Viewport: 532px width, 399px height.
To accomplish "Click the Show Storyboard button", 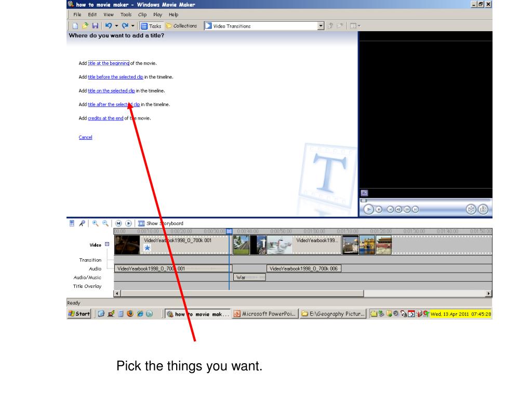I will tap(161, 223).
